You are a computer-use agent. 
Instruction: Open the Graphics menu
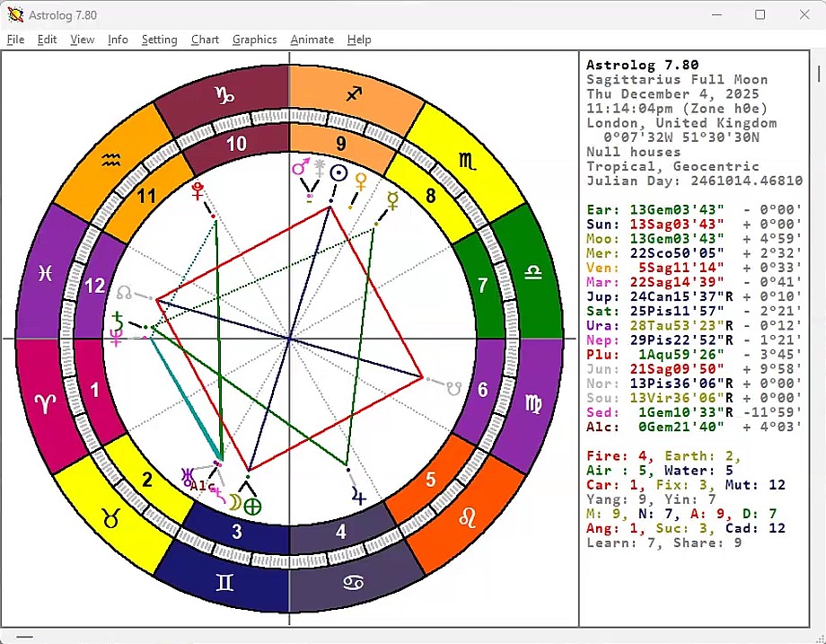(x=254, y=40)
